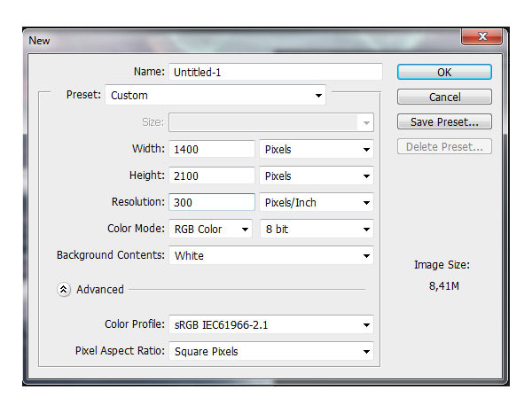This screenshot has width=532, height=413.
Task: Click the Height value field
Action: tap(212, 176)
